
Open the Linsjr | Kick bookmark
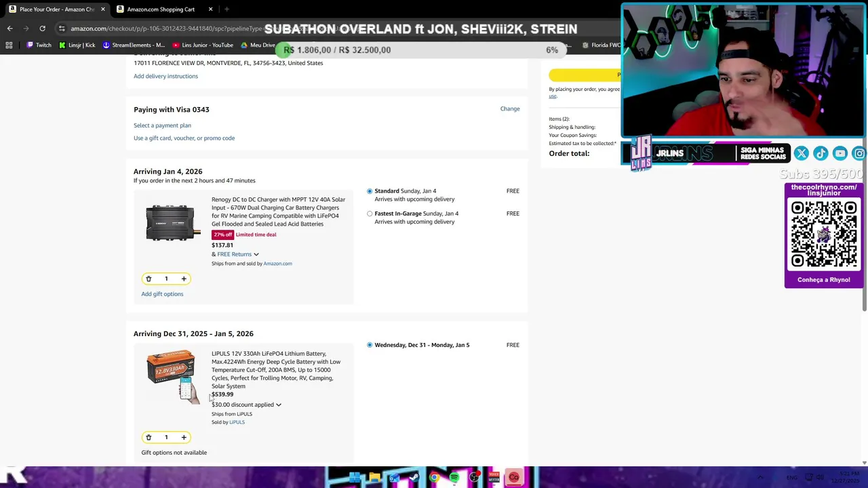pyautogui.click(x=77, y=45)
